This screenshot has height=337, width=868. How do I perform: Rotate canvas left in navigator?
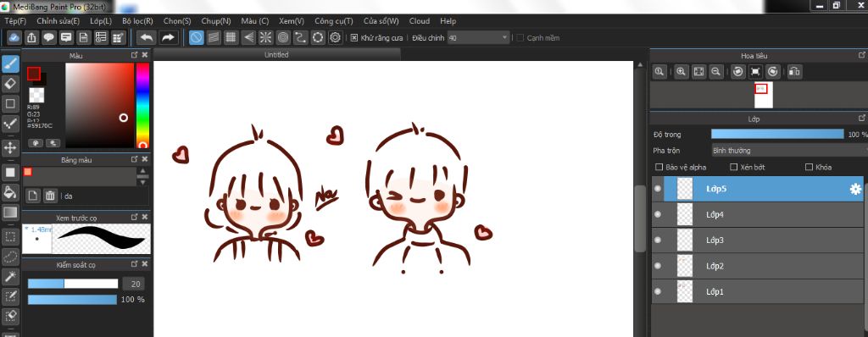[x=738, y=71]
